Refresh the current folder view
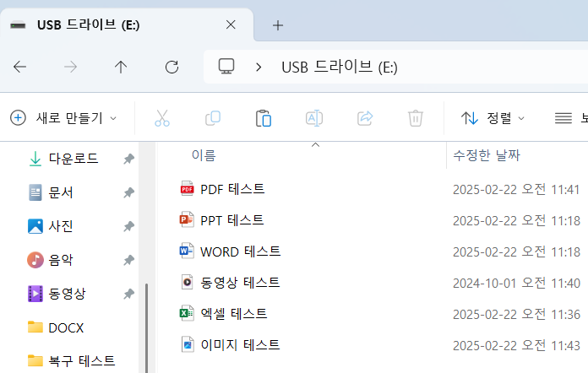The height and width of the screenshot is (373, 588). [x=171, y=67]
